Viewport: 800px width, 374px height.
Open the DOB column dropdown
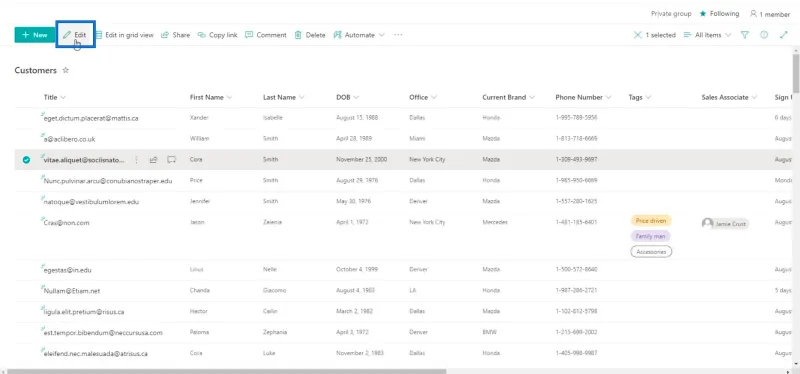[347, 97]
